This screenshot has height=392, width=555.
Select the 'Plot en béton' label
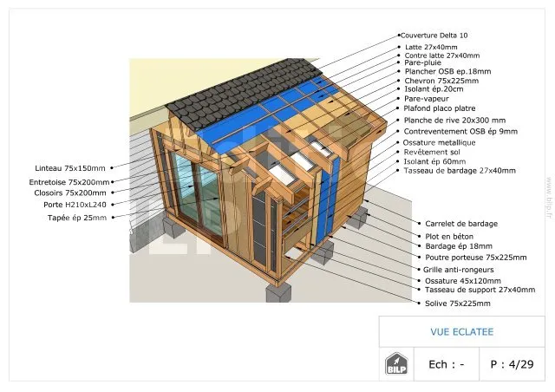click(449, 235)
